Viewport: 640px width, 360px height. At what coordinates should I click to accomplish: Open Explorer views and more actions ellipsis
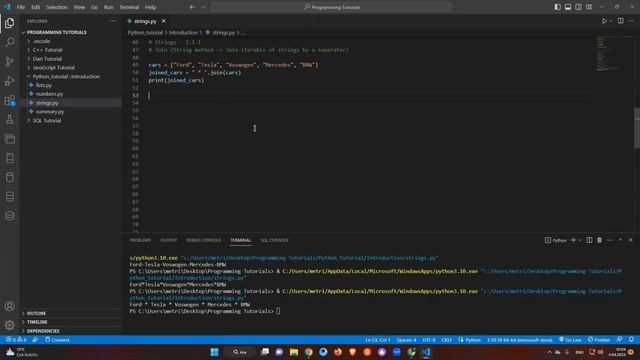click(x=112, y=21)
